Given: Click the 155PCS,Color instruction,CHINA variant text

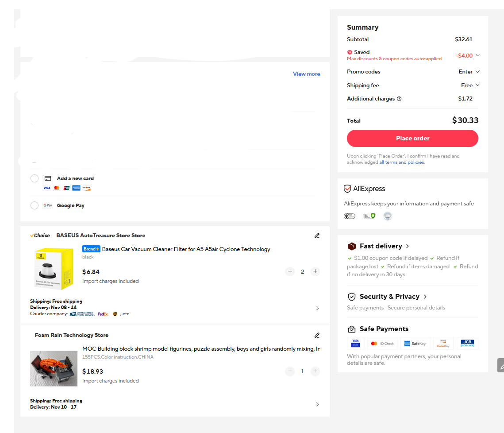Looking at the screenshot, I should click(x=118, y=357).
